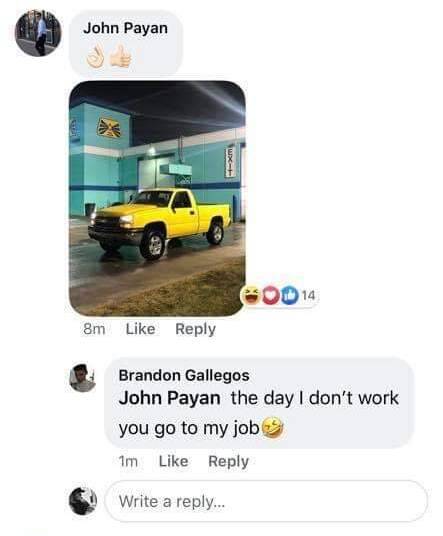This screenshot has width=443, height=536.
Task: Open the Brandon Gallegos name link
Action: [184, 375]
